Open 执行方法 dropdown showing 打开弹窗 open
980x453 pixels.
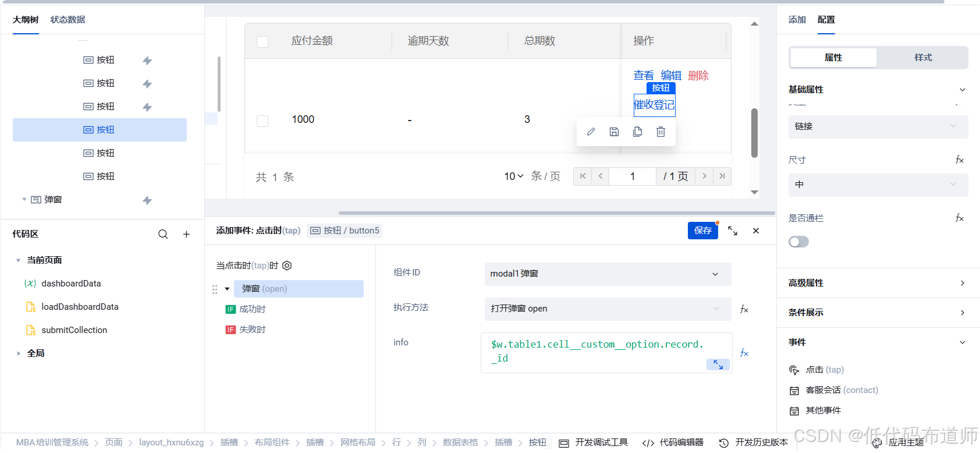[608, 309]
